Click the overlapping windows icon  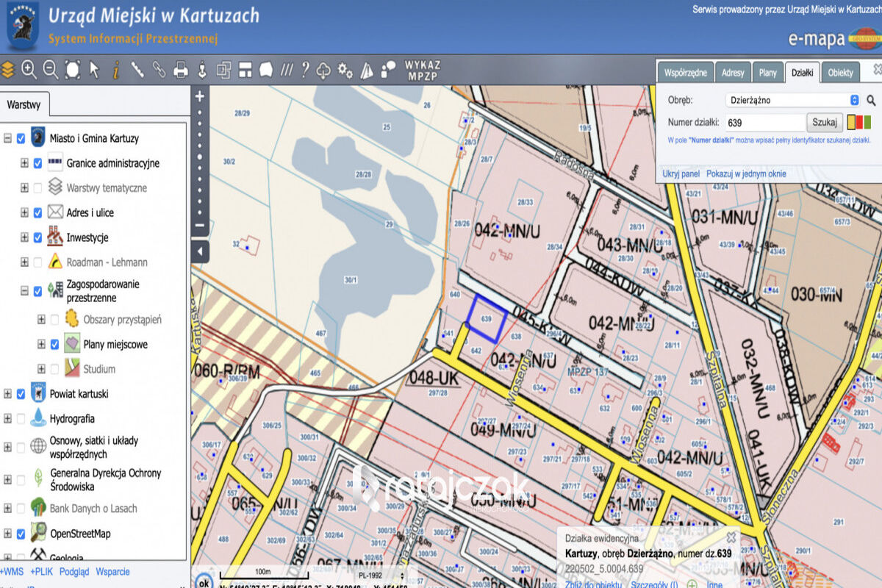(224, 70)
